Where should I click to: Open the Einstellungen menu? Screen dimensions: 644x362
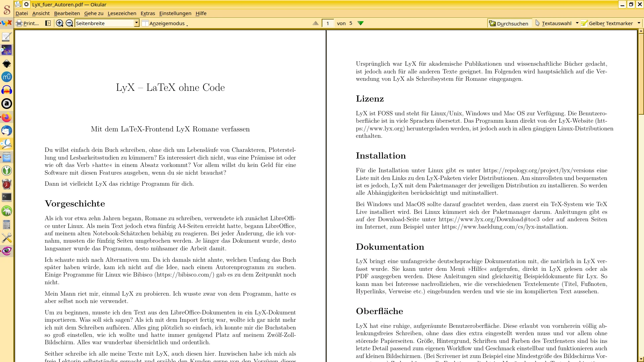[175, 13]
